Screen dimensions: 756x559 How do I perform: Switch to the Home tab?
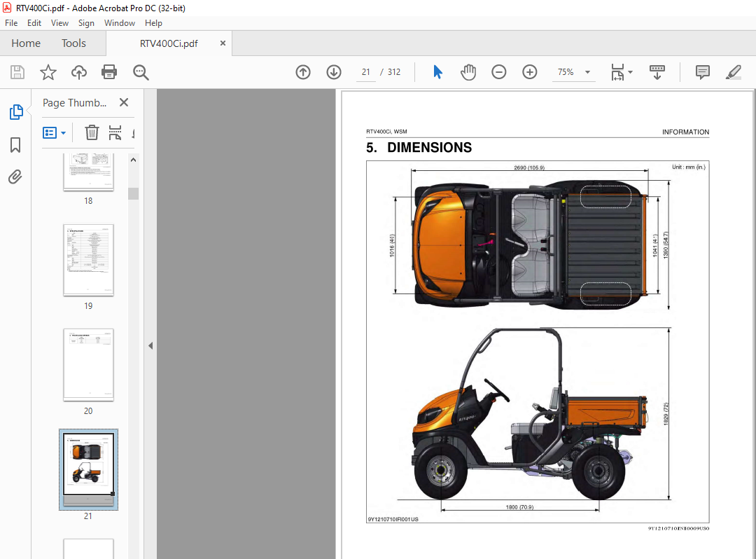(x=26, y=43)
